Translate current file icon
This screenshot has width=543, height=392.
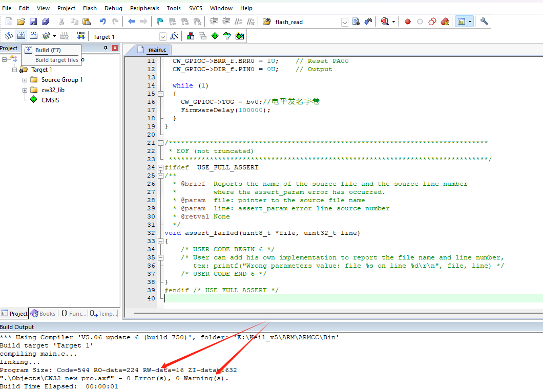click(x=9, y=36)
